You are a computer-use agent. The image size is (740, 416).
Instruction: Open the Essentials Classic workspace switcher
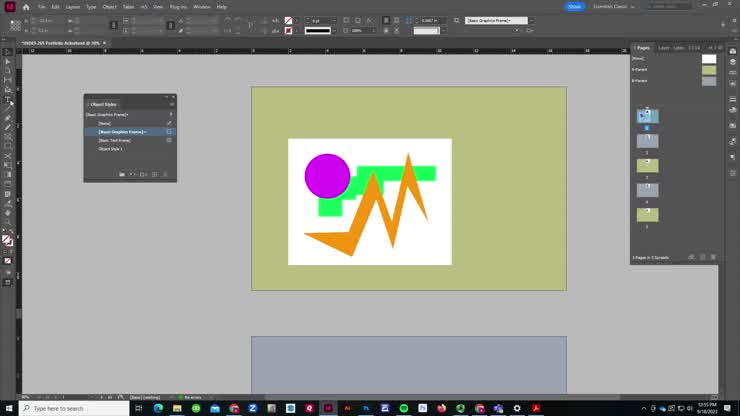tap(614, 7)
